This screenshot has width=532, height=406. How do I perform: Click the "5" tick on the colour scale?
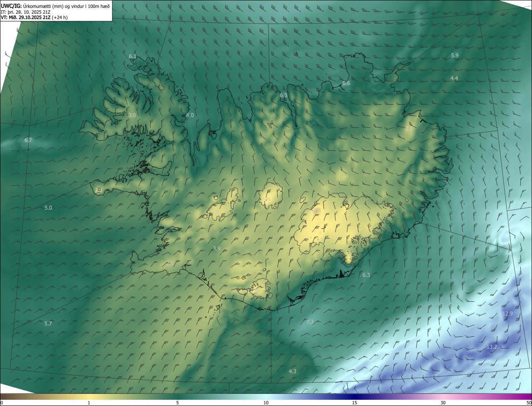[x=177, y=403]
